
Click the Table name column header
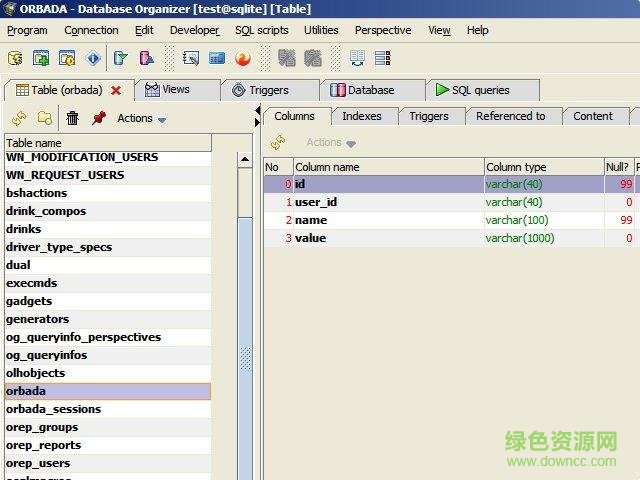108,143
